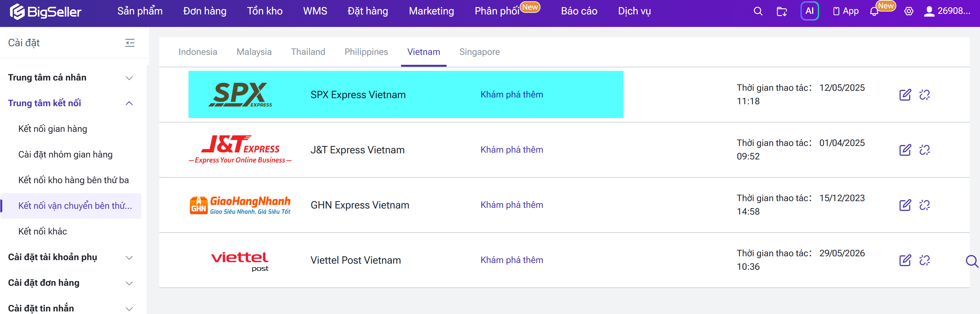Open the Tồn kho menu
Viewport: 980px width, 314px height.
tap(265, 11)
